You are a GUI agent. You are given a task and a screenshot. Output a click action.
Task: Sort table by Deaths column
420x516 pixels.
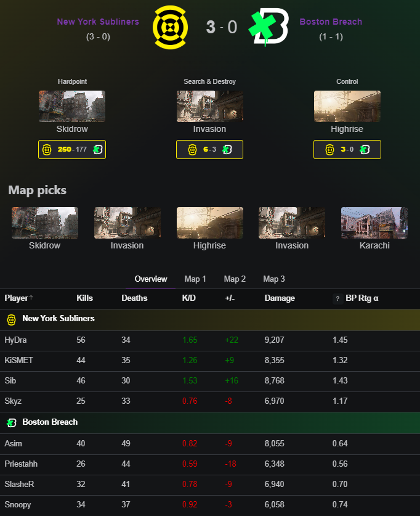pyautogui.click(x=134, y=298)
